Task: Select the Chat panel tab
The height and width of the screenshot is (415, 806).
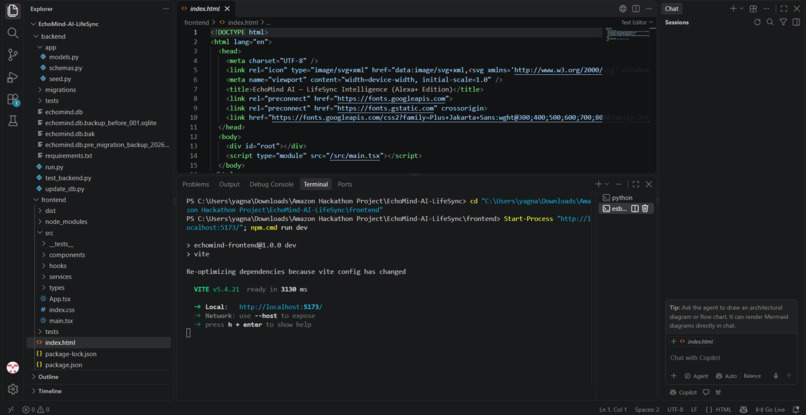Action: 671,9
